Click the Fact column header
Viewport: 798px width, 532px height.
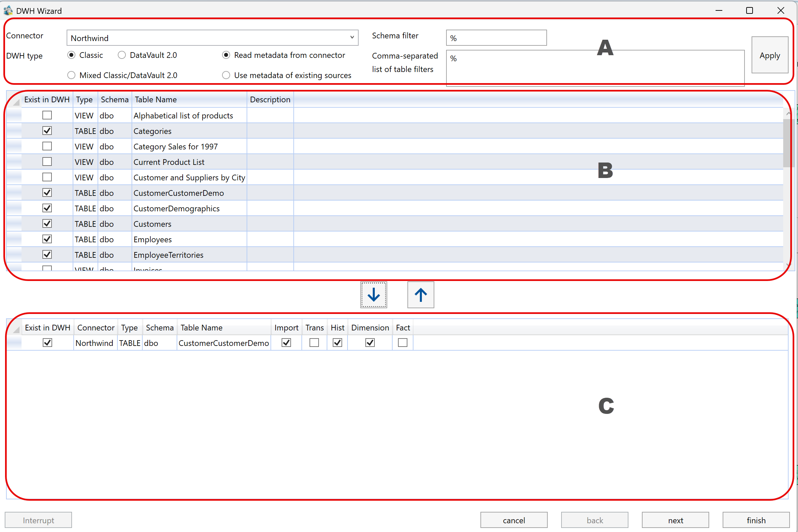[x=403, y=327]
